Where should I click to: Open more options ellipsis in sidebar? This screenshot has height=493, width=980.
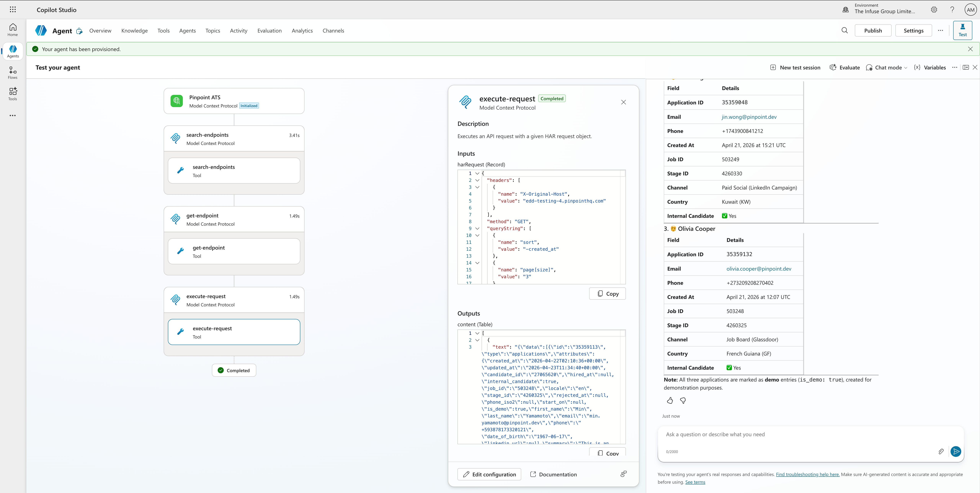pyautogui.click(x=13, y=116)
